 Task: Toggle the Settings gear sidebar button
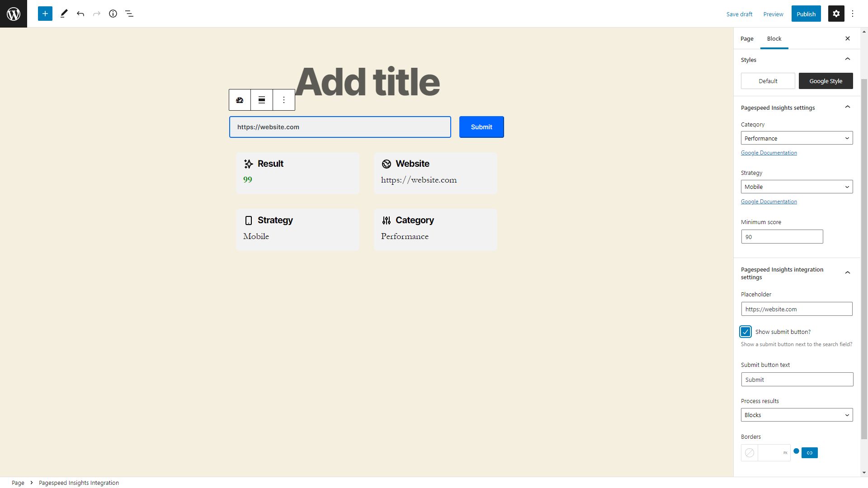click(x=836, y=14)
